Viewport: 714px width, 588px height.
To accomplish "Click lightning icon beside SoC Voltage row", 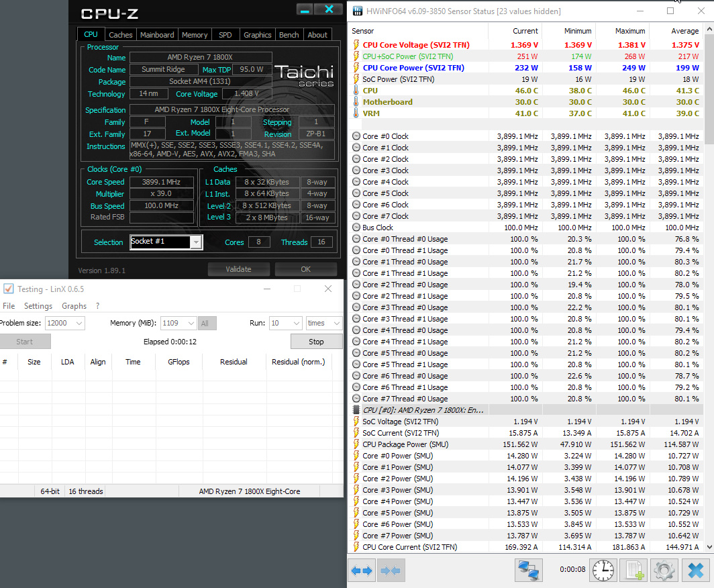I will [356, 422].
